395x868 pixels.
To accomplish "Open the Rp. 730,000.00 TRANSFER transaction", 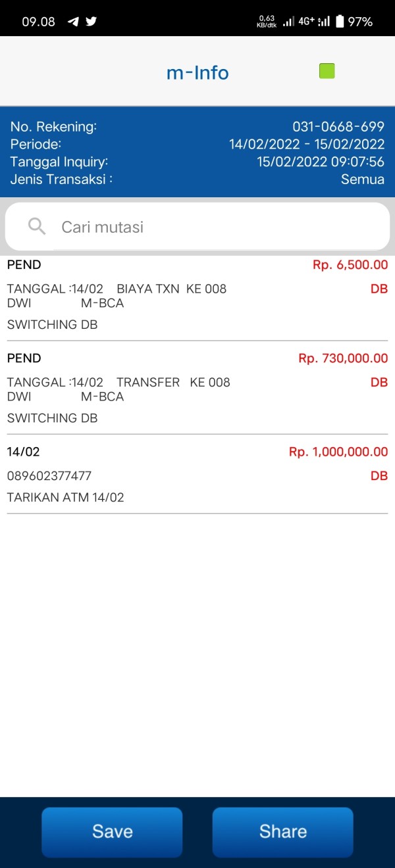I will point(197,388).
